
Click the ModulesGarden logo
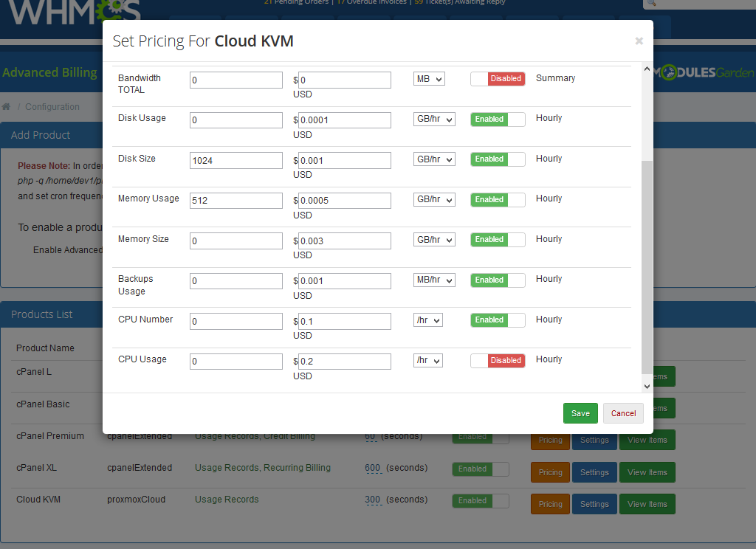704,73
